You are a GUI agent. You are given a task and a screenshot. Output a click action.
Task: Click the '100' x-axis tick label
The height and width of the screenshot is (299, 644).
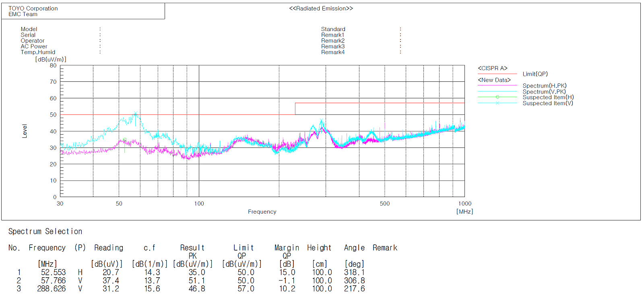(x=199, y=203)
